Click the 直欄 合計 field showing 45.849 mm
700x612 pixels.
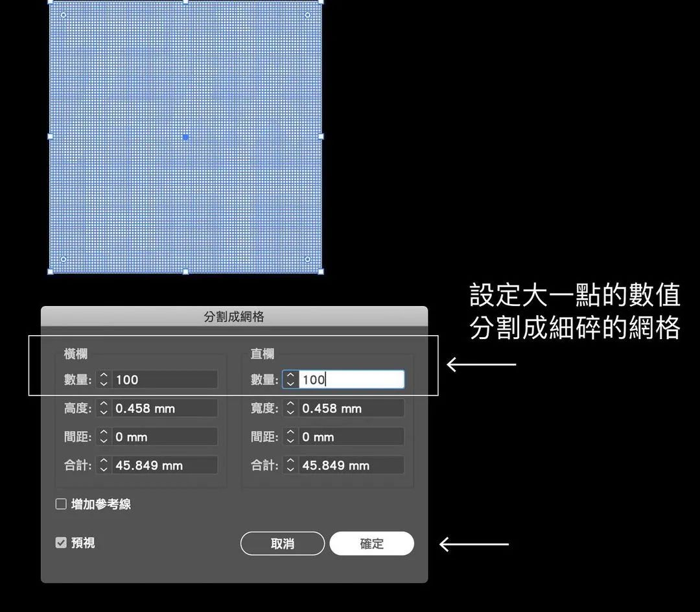coord(351,465)
